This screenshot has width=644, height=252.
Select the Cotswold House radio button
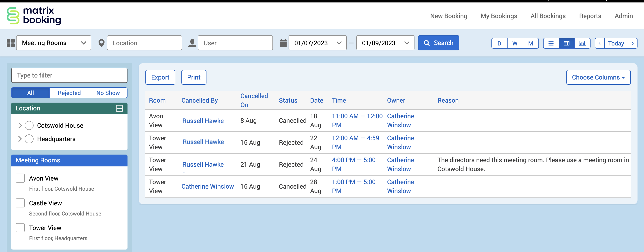pyautogui.click(x=29, y=125)
